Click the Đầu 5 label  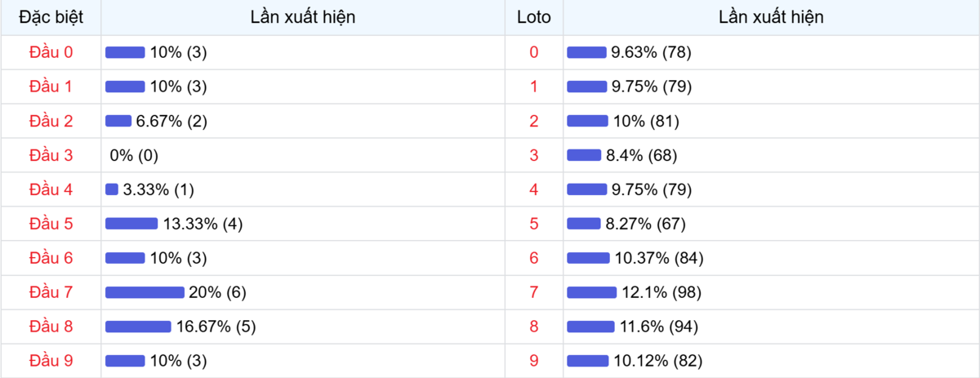[51, 224]
